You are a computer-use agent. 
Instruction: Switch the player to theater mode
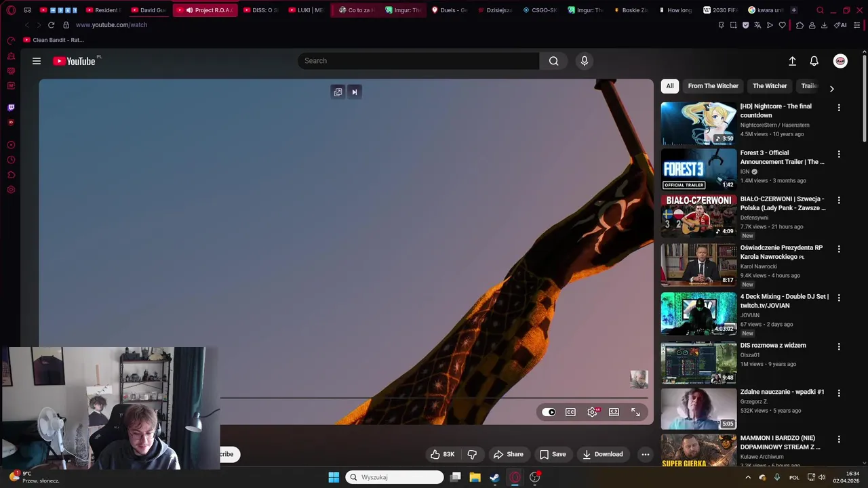click(614, 412)
